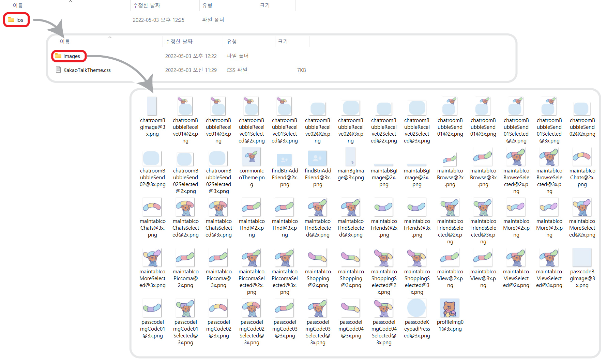Sort top list by 이름 column
Viewport: 607px width, 364px height.
(18, 5)
